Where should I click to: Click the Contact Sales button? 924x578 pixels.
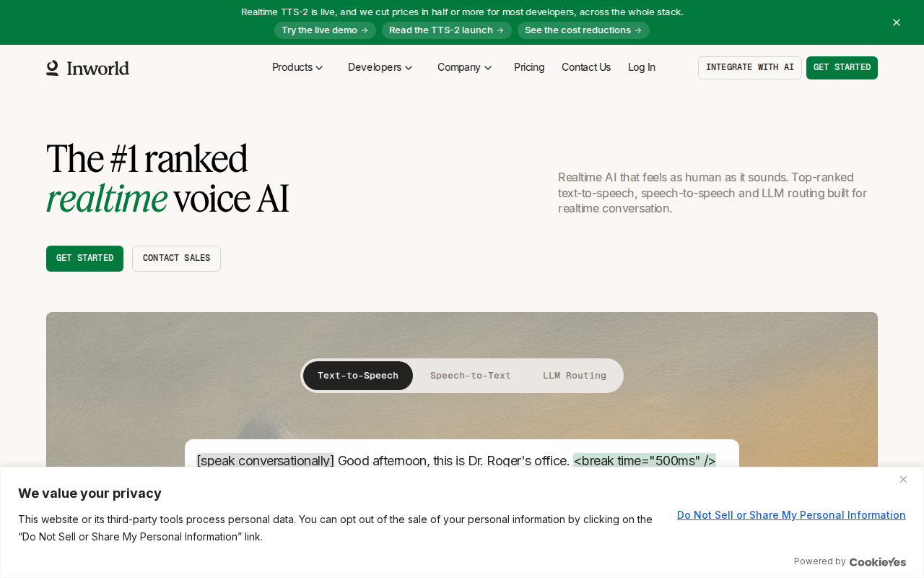[x=176, y=259]
